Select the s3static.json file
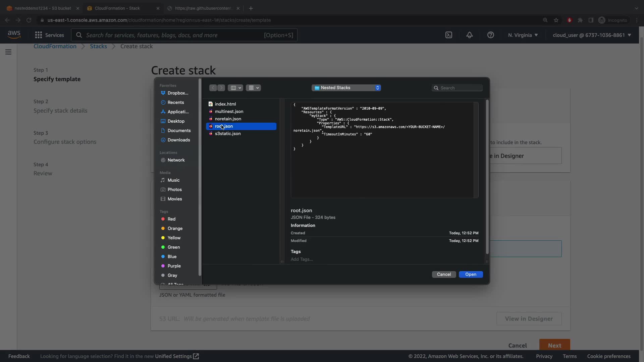Viewport: 644px width, 362px height. click(x=228, y=133)
